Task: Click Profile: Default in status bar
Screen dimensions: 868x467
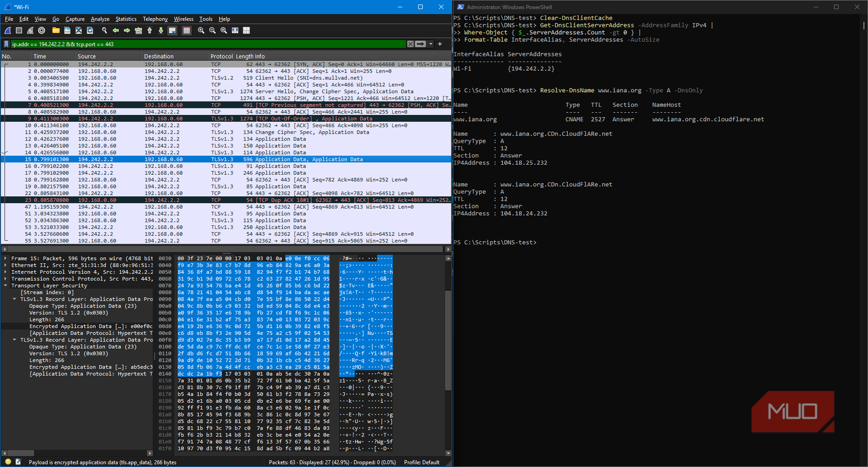Action: pyautogui.click(x=421, y=462)
